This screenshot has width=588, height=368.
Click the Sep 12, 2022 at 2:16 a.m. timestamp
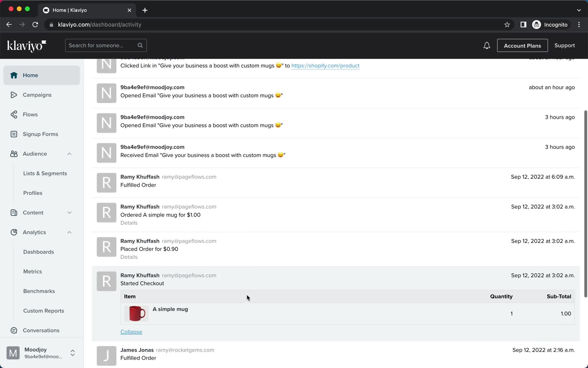tap(544, 350)
